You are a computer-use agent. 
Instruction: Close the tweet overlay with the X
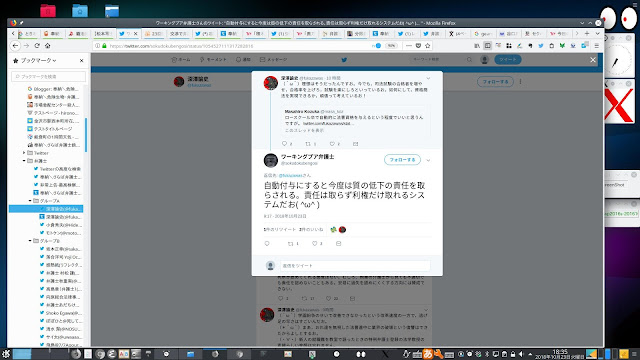593,60
